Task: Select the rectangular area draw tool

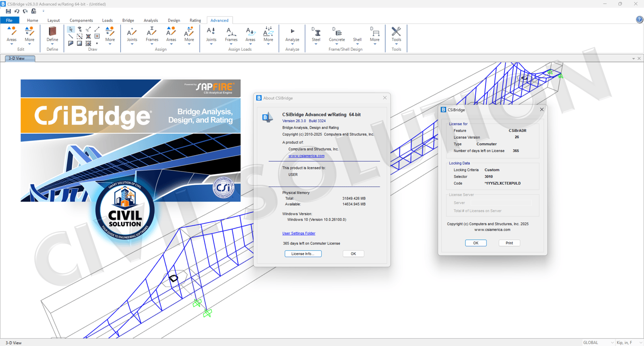Action: click(80, 43)
